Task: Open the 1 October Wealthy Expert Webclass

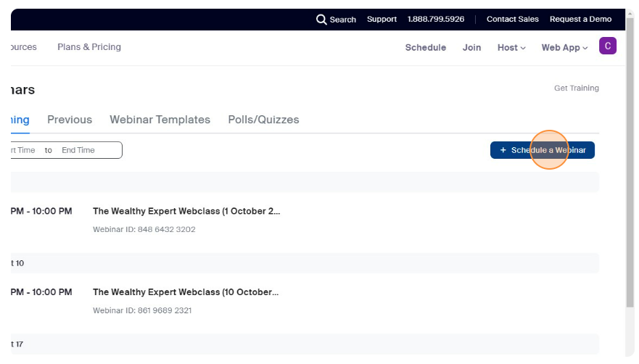Action: (x=186, y=212)
